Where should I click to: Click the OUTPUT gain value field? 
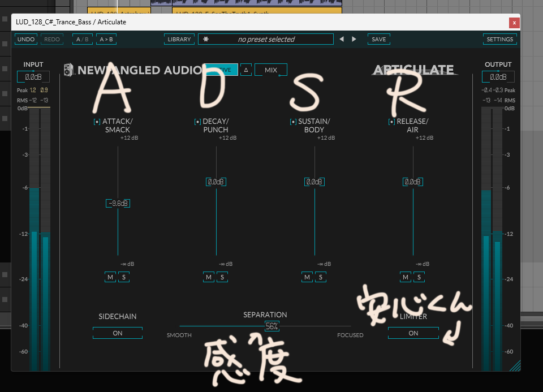point(498,76)
